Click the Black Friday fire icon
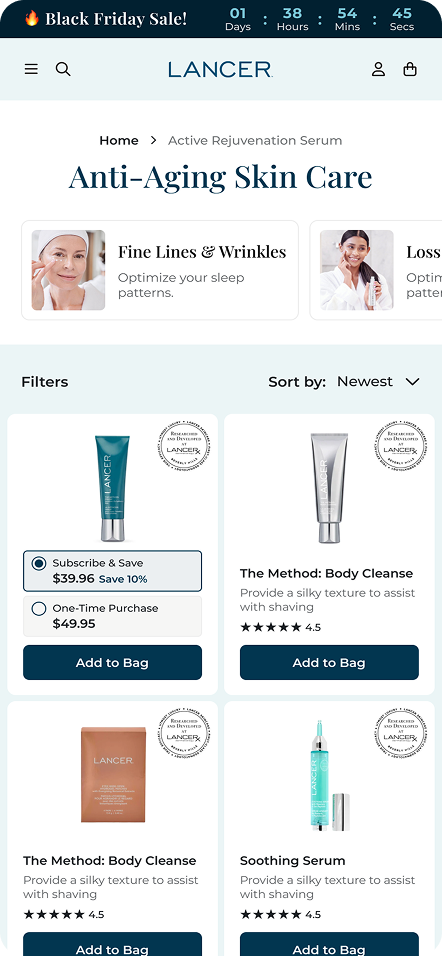442x956 pixels. click(32, 18)
